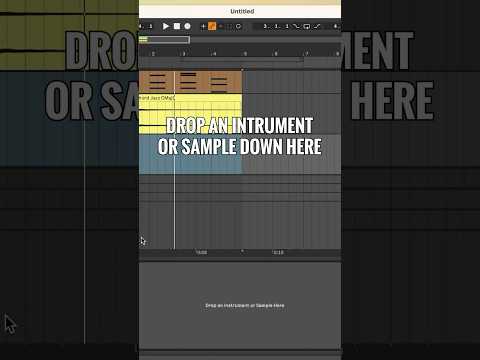This screenshot has width=480, height=360.
Task: Select the yellow Jazz CMaj clip
Action: click(190, 114)
